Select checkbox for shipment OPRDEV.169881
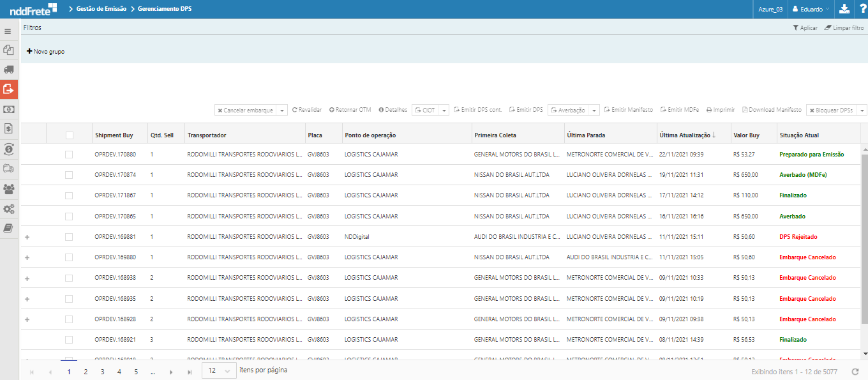868x380 pixels. (x=69, y=237)
